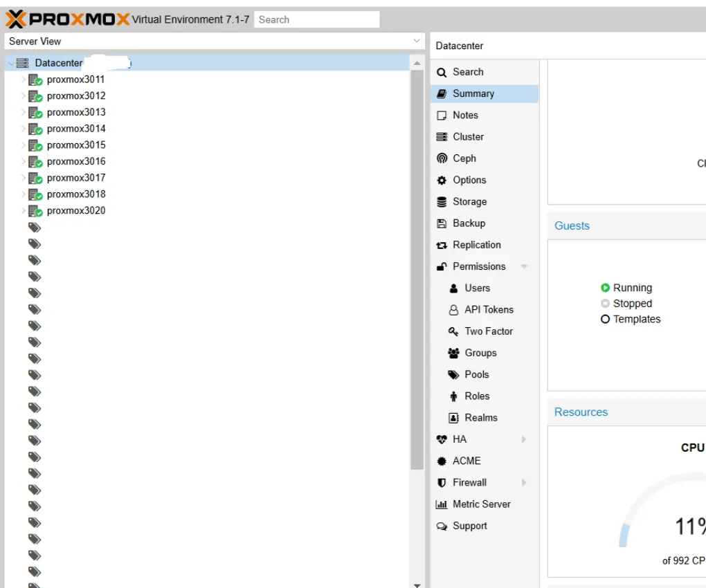Click the Users person icon

453,288
